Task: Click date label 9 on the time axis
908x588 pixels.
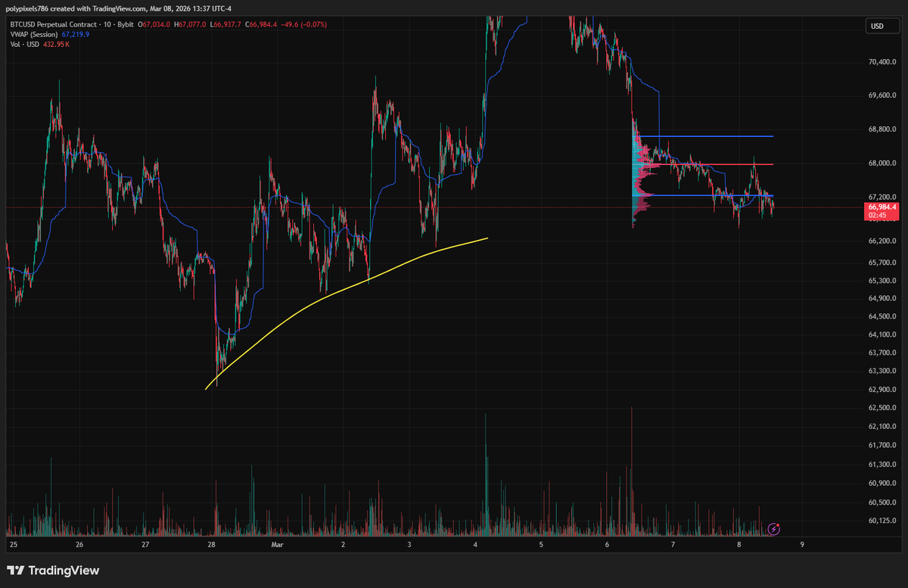Action: [802, 544]
